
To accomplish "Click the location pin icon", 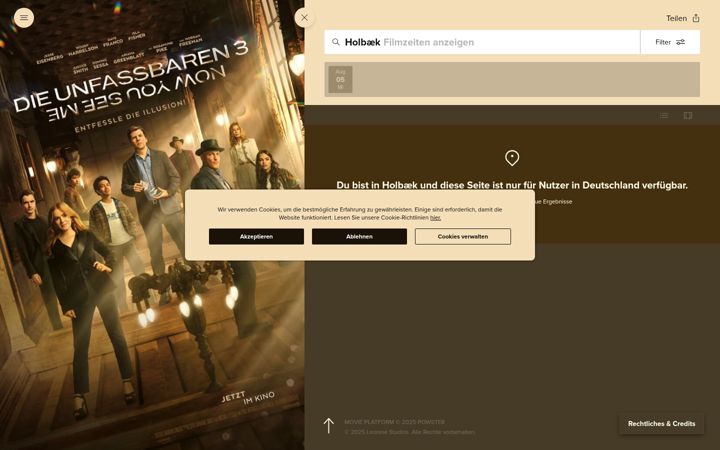I will coord(512,158).
